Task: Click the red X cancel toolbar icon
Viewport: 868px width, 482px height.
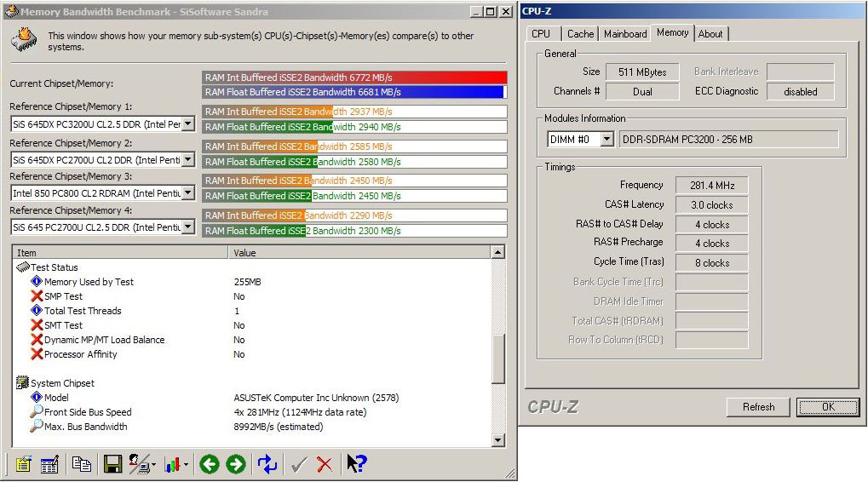Action: point(325,464)
